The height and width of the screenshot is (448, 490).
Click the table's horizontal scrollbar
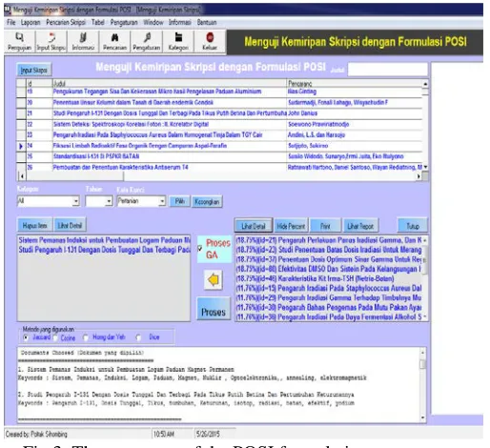(x=220, y=176)
